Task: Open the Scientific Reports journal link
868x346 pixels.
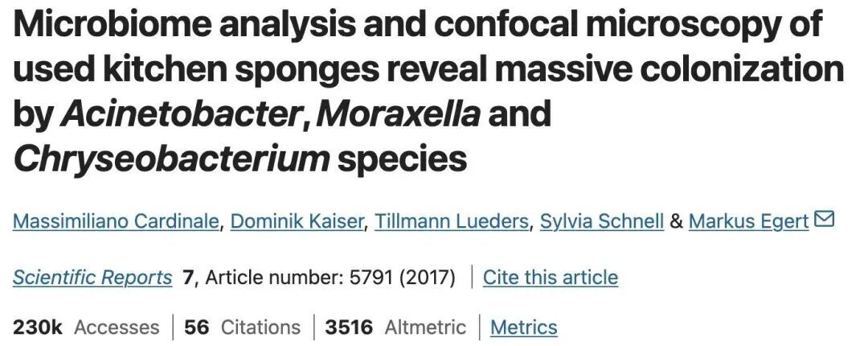Action: click(x=92, y=278)
